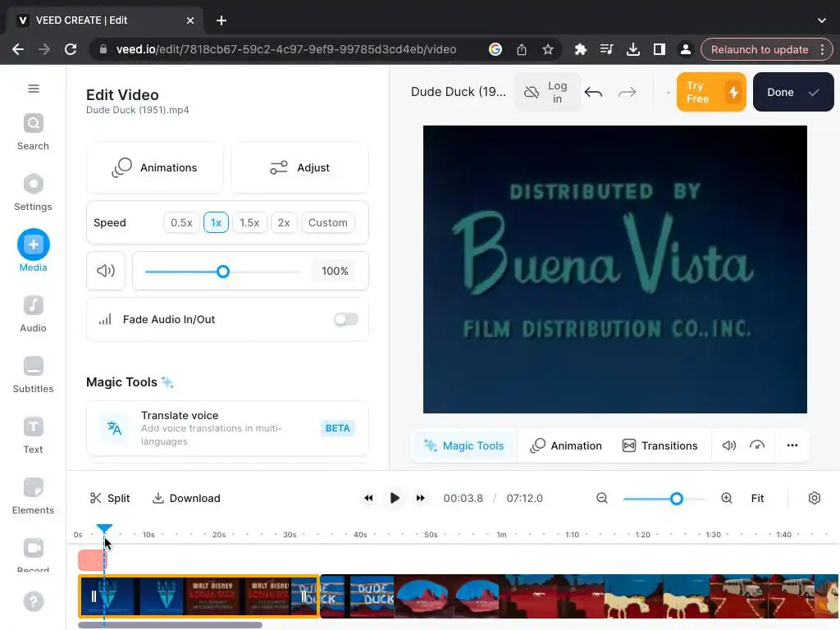Select the highlighted video clip on timeline
The image size is (840, 630).
pyautogui.click(x=199, y=596)
